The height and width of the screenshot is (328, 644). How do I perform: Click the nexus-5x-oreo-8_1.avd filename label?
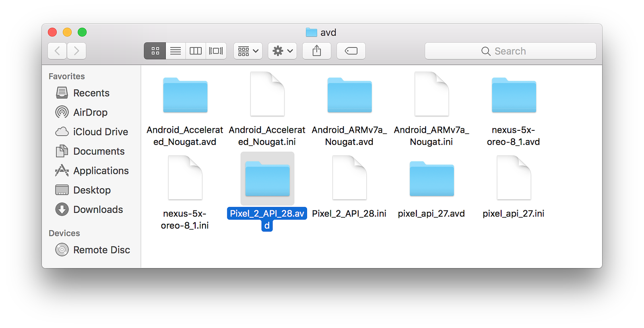pos(514,136)
